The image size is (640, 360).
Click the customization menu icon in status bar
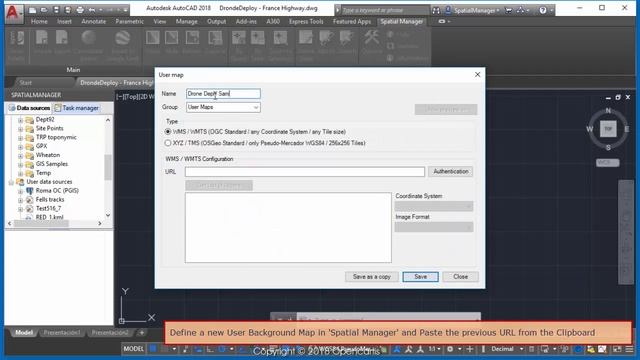629,349
